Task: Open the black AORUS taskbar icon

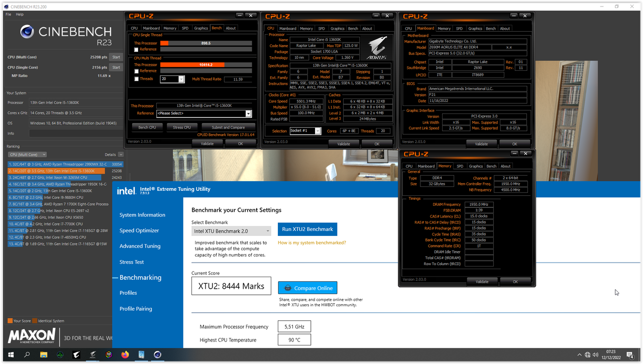Action: [76, 354]
